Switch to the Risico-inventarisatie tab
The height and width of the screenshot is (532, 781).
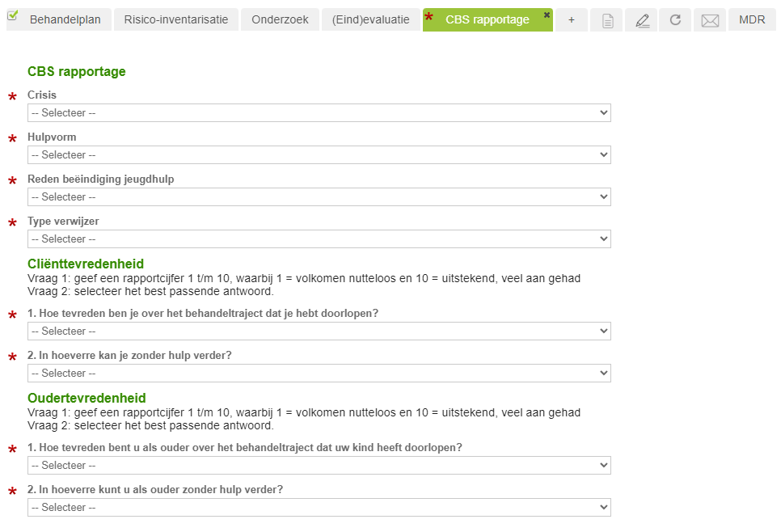click(x=176, y=20)
